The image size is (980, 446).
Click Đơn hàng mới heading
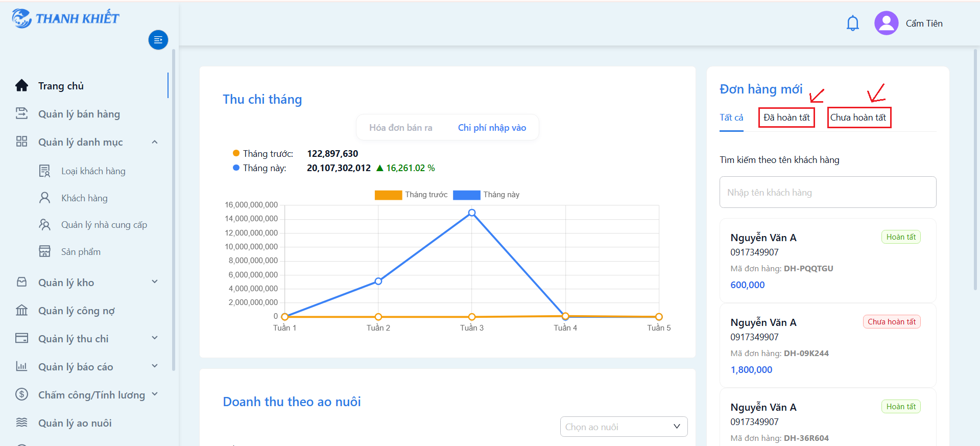[x=761, y=89]
